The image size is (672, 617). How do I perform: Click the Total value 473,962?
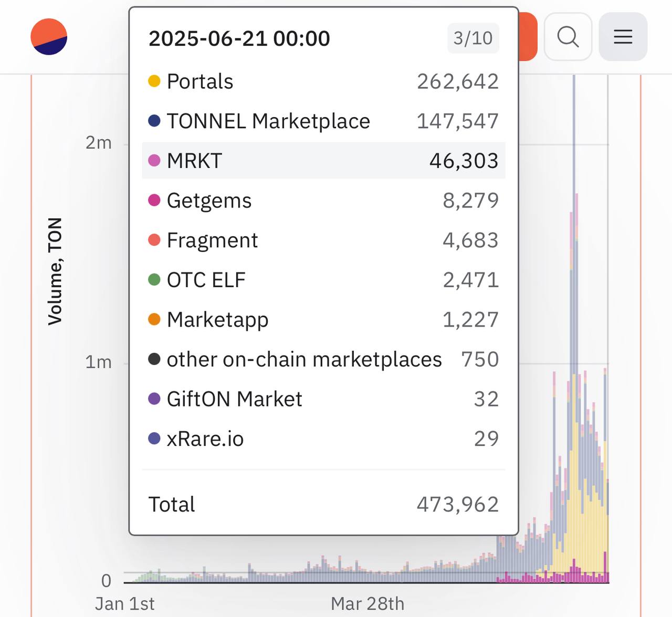pyautogui.click(x=458, y=504)
